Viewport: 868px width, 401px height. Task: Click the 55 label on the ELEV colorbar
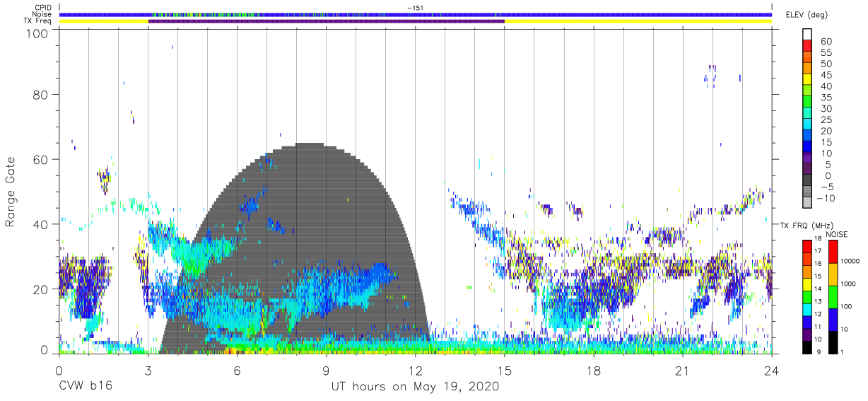coord(826,52)
